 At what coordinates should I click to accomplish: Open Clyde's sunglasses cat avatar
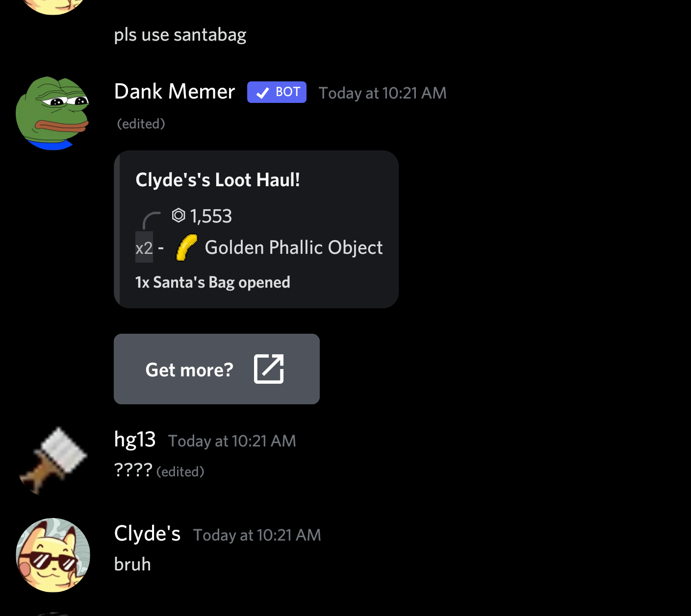(x=53, y=555)
